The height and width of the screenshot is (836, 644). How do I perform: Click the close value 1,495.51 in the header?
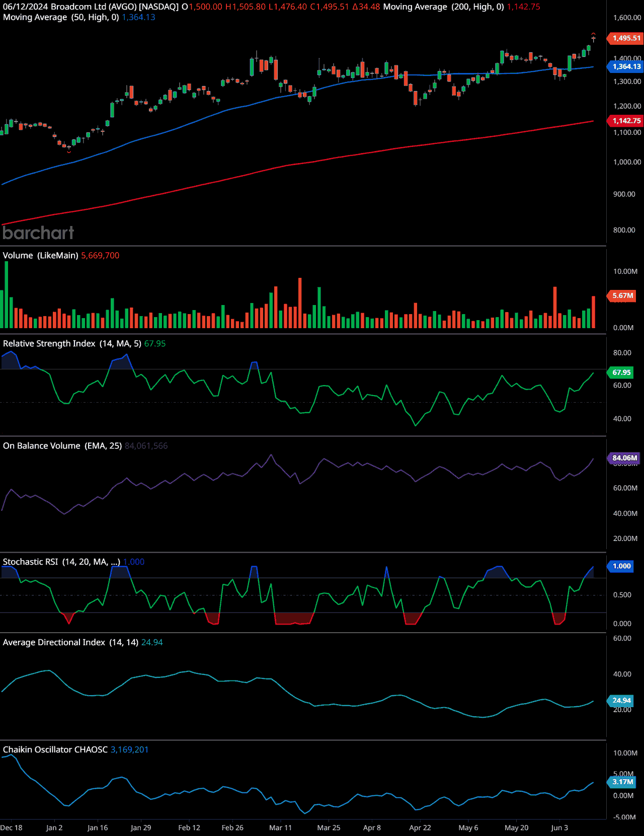pos(333,7)
